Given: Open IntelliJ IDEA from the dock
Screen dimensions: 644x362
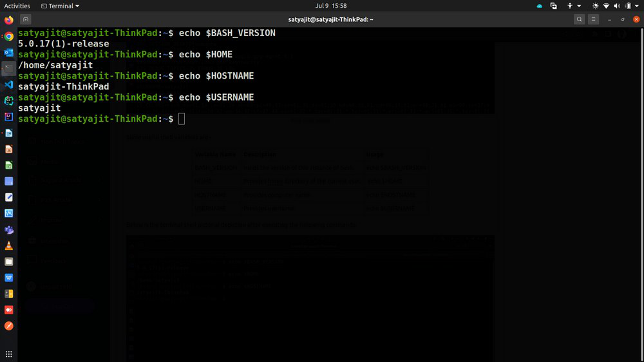Looking at the screenshot, I should (9, 117).
